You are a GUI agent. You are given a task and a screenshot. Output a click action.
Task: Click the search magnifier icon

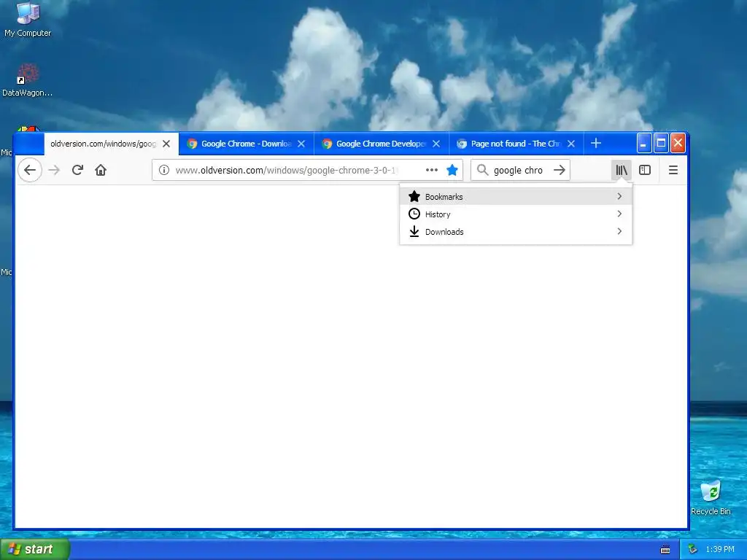[x=483, y=170]
